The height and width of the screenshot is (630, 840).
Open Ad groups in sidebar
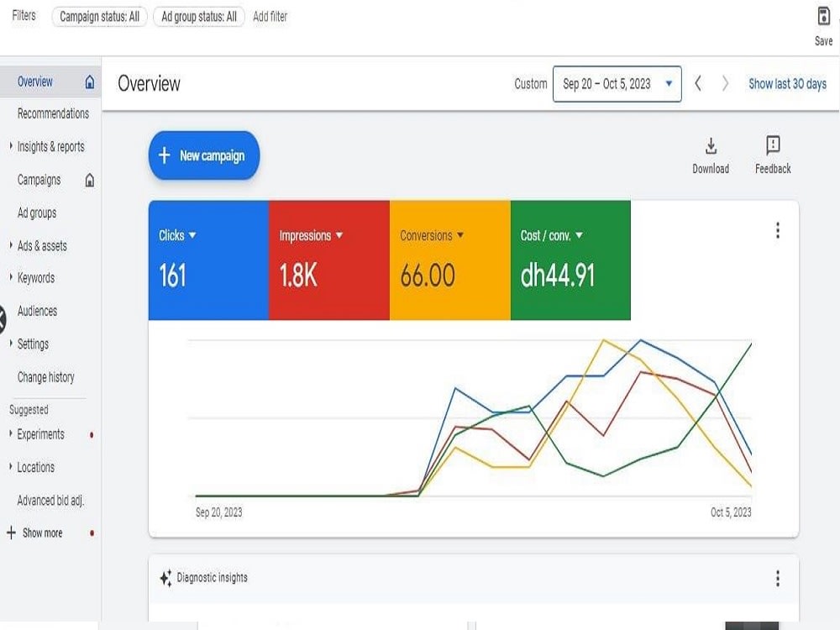tap(36, 213)
